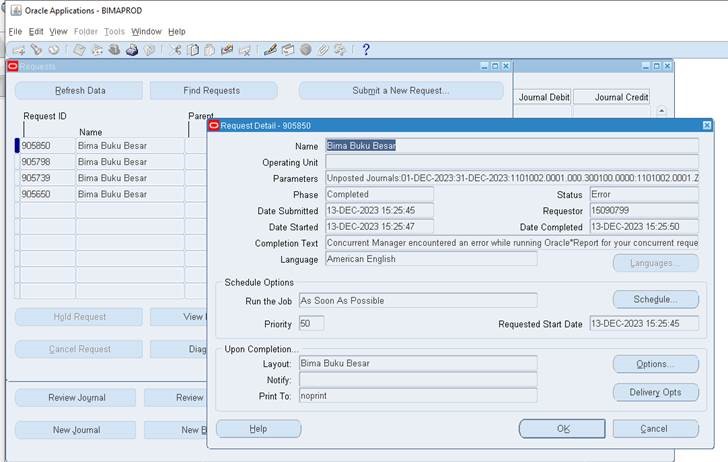Open the View menu
728x462 pixels.
(58, 32)
